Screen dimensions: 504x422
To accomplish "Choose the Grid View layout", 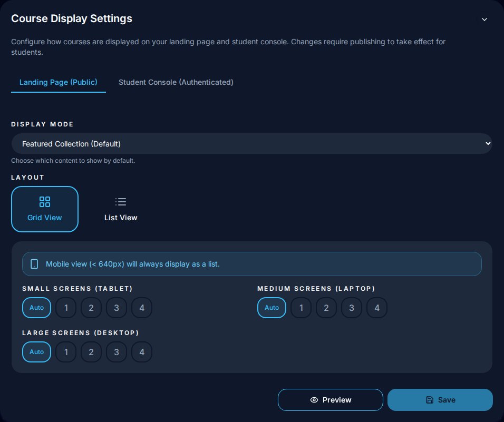I will click(x=45, y=209).
